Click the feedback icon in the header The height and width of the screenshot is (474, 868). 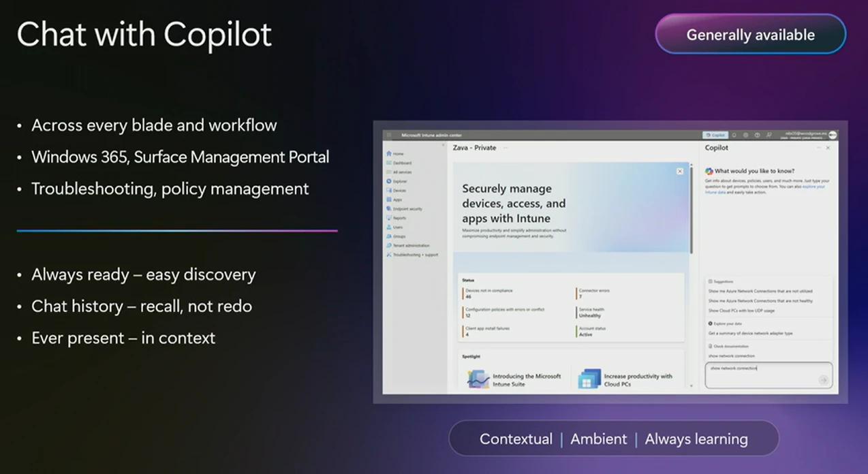coord(769,135)
